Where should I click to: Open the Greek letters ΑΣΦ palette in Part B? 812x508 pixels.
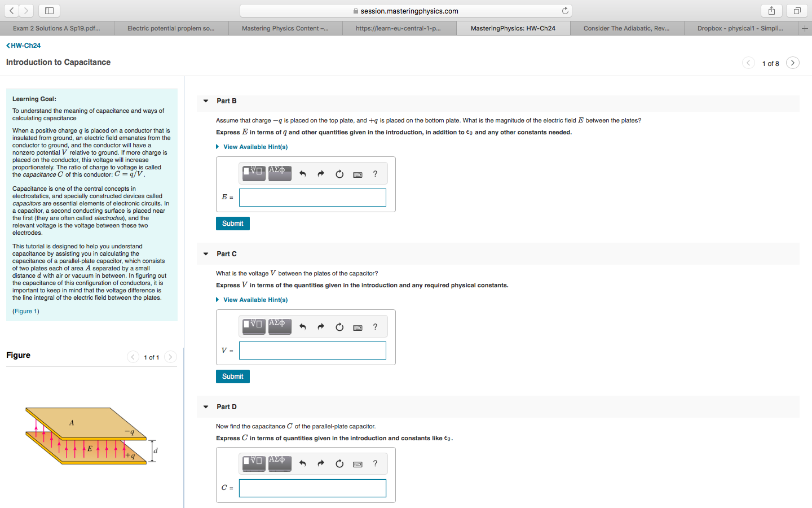click(x=280, y=173)
